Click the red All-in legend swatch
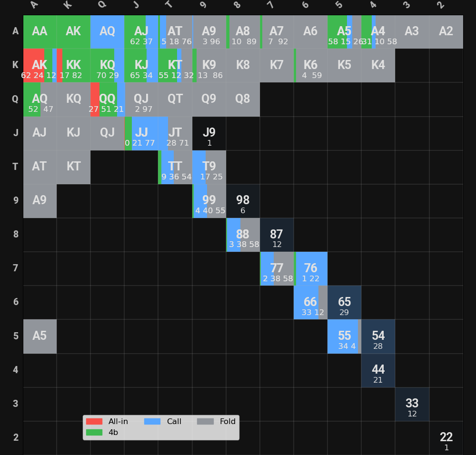This screenshot has width=476, height=455. coord(94,421)
